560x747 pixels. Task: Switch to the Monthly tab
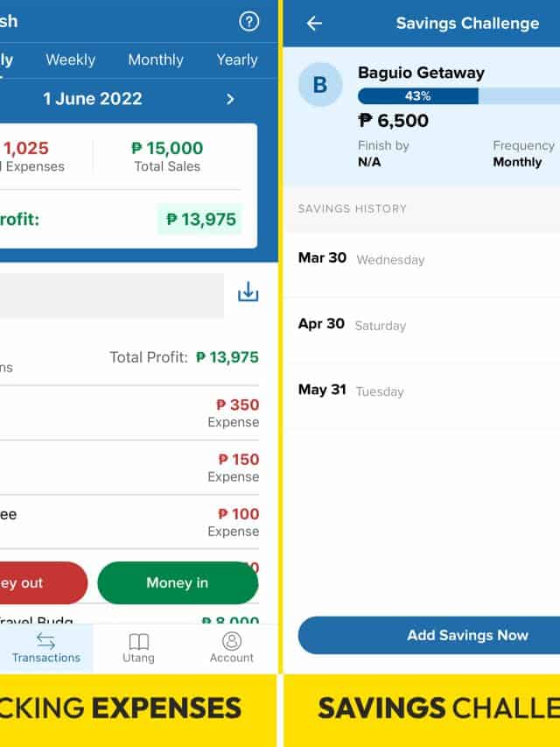tap(156, 60)
